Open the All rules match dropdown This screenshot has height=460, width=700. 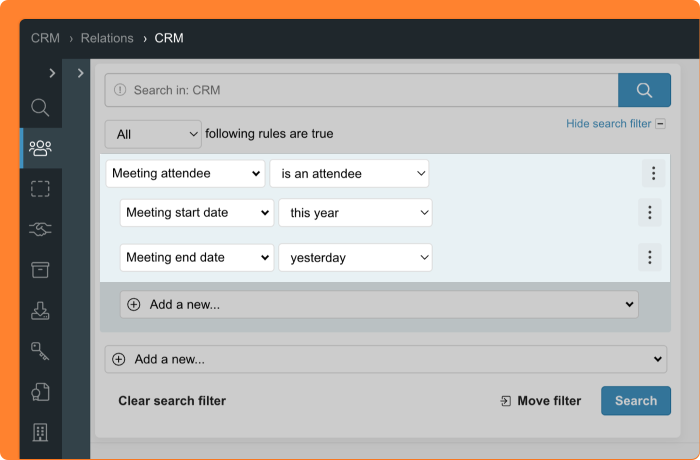tap(153, 134)
